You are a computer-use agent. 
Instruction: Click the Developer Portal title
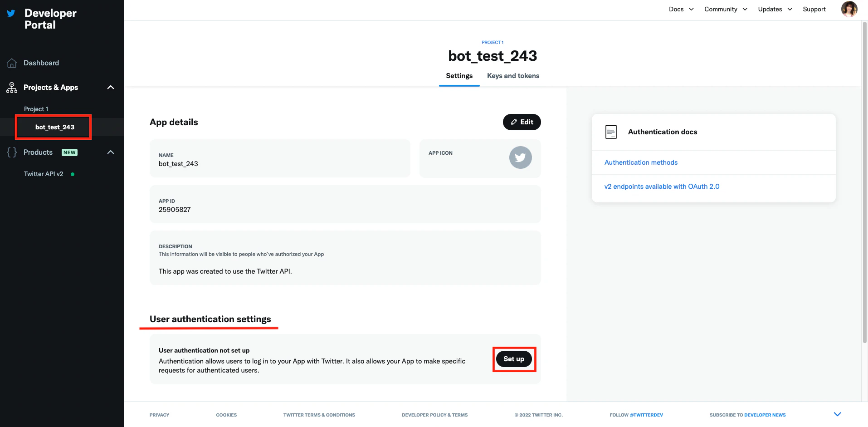pyautogui.click(x=50, y=19)
